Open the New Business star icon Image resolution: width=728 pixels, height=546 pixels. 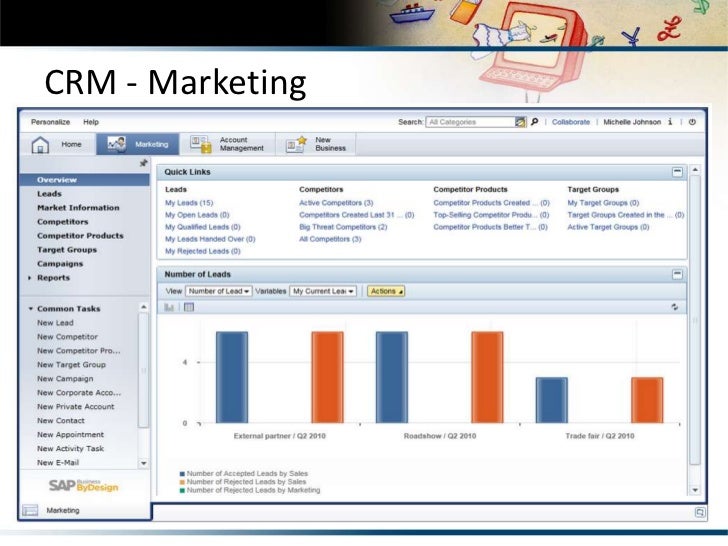(x=297, y=144)
